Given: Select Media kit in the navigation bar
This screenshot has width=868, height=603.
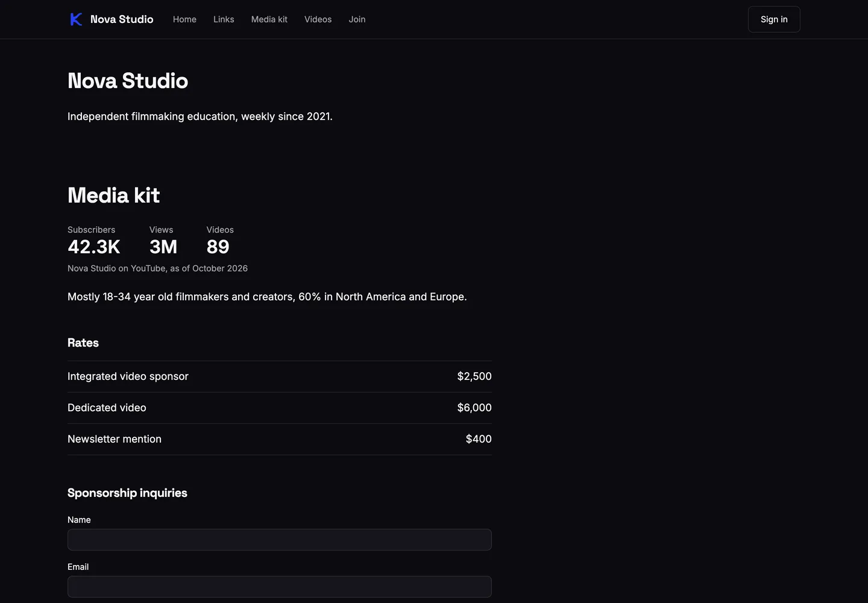Looking at the screenshot, I should pyautogui.click(x=269, y=19).
